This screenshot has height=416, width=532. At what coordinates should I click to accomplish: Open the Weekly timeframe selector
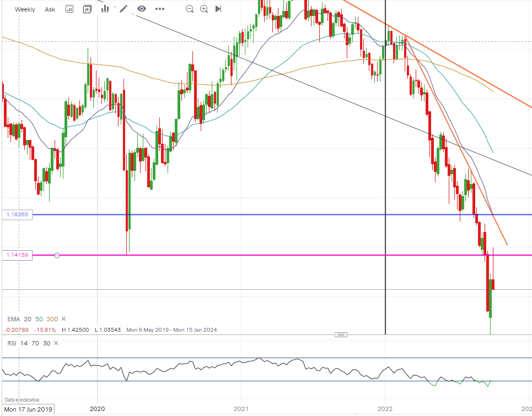[x=25, y=9]
